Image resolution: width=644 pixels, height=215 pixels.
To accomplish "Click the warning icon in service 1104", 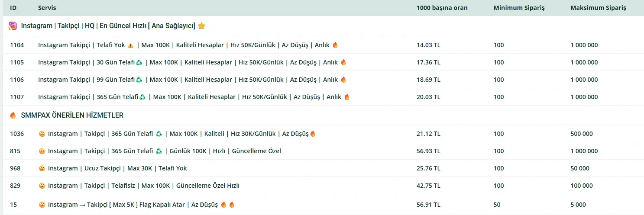I will 130,45.
